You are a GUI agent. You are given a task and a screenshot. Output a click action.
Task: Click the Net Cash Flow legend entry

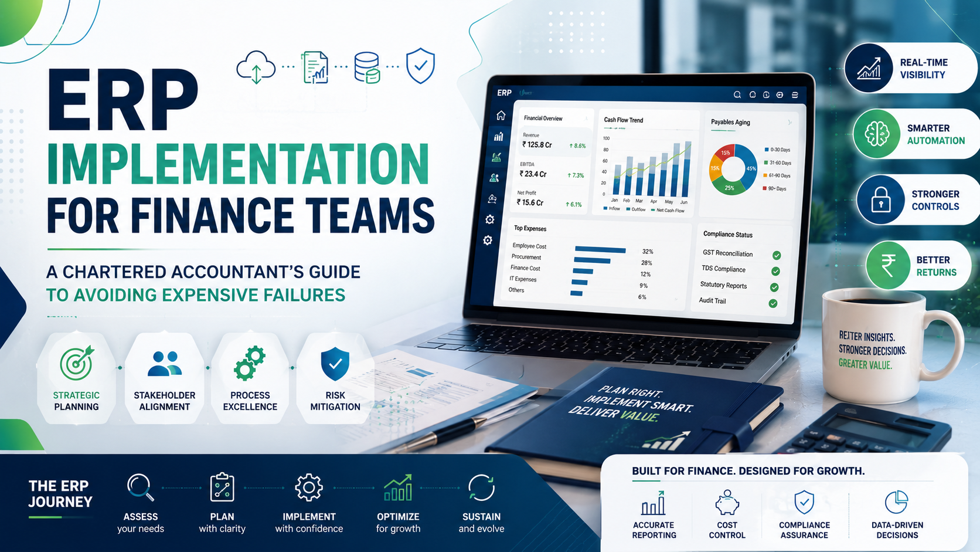click(x=668, y=210)
